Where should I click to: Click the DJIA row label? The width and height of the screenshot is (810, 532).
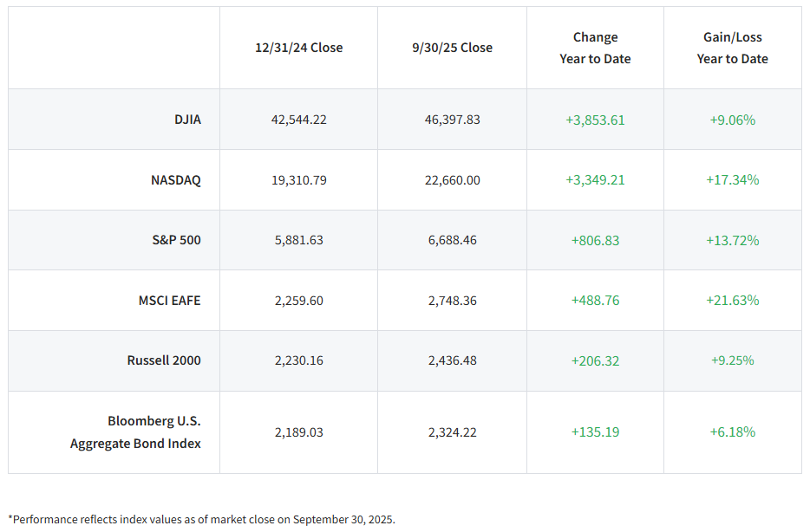click(186, 120)
